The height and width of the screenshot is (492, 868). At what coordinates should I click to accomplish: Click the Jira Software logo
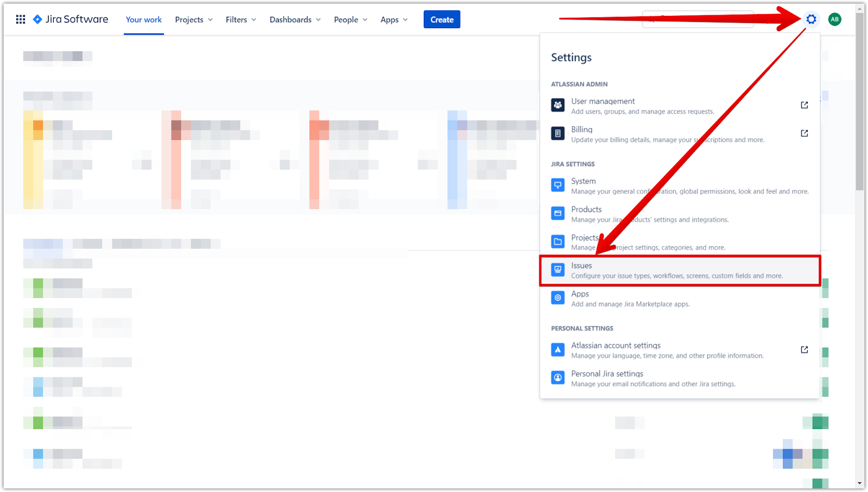(x=71, y=20)
